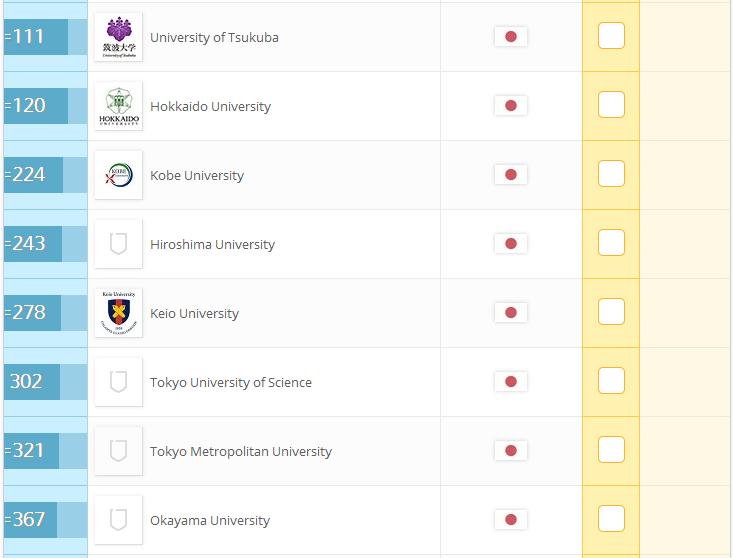Open the Hokkaido University logo thumbnail

pyautogui.click(x=118, y=106)
